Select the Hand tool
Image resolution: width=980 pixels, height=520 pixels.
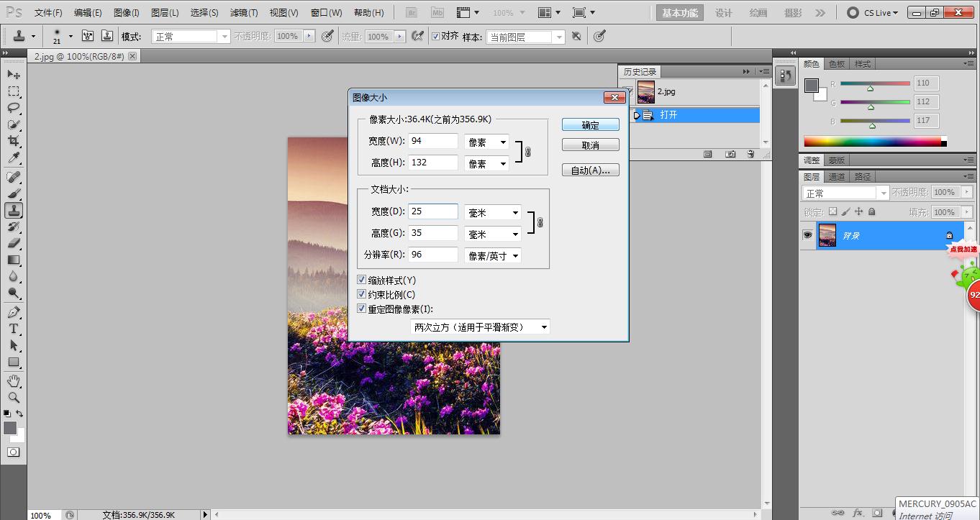pos(13,380)
